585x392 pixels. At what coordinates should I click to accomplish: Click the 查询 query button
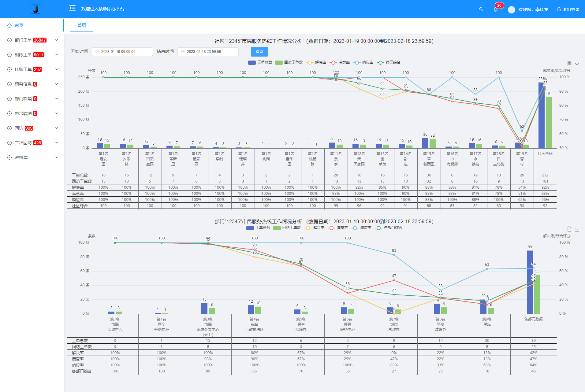click(x=259, y=52)
